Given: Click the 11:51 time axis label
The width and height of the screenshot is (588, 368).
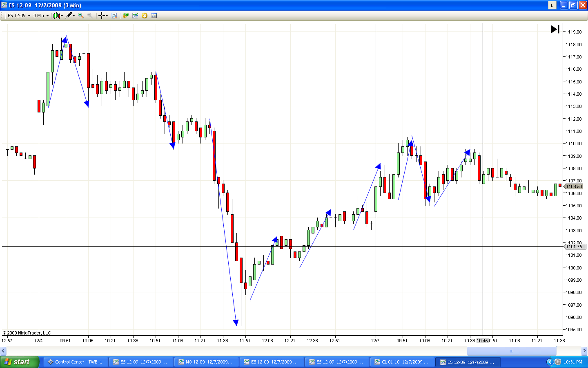Looking at the screenshot, I should click(x=245, y=341).
